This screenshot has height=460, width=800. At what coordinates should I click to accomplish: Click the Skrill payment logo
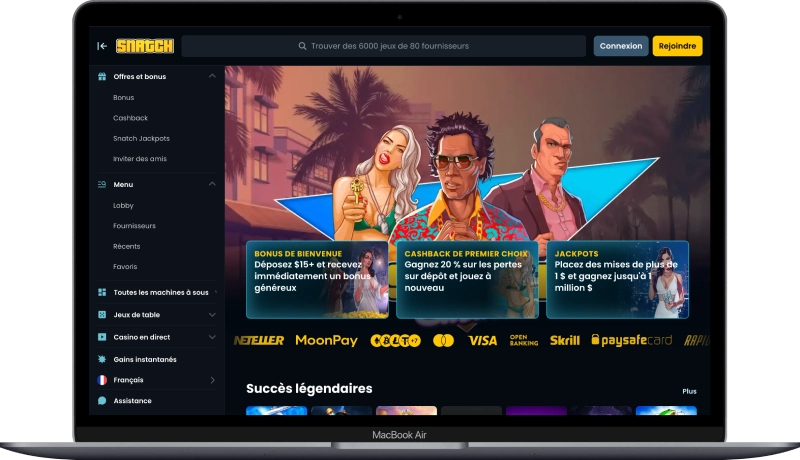pos(565,340)
